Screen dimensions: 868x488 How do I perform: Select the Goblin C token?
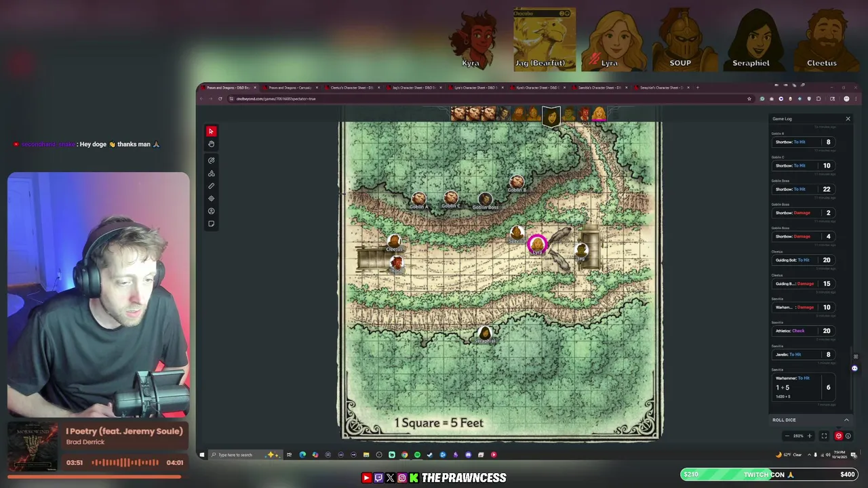pos(451,198)
